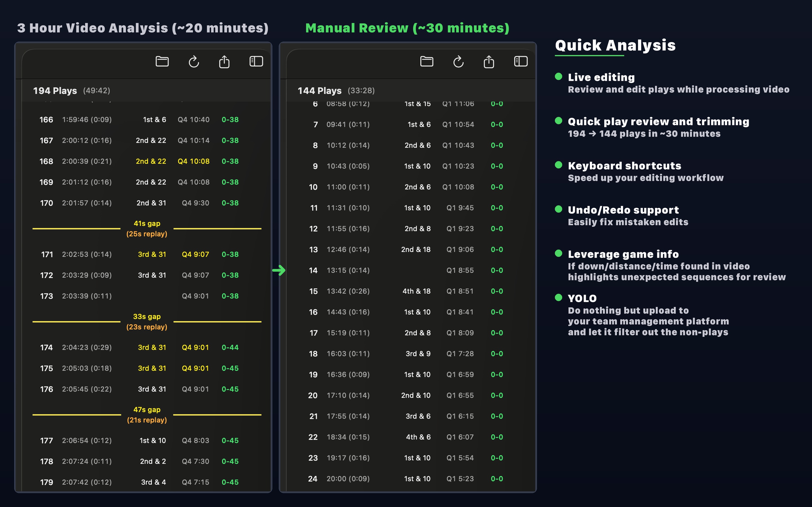Select play 24 row at 20:00
The width and height of the screenshot is (812, 507).
pos(405,479)
